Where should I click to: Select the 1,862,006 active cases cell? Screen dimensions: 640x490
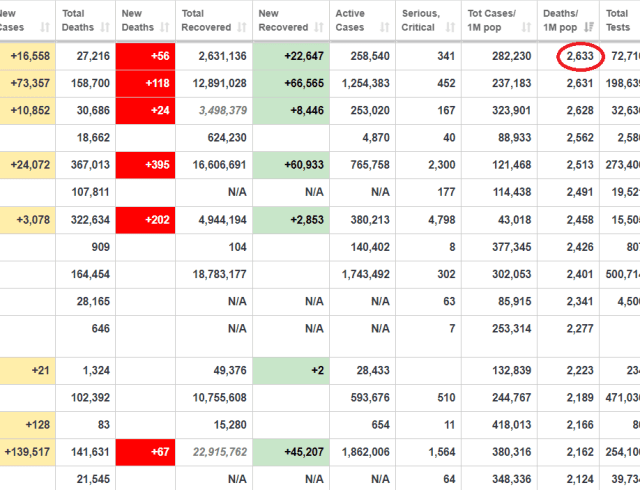[x=366, y=452]
